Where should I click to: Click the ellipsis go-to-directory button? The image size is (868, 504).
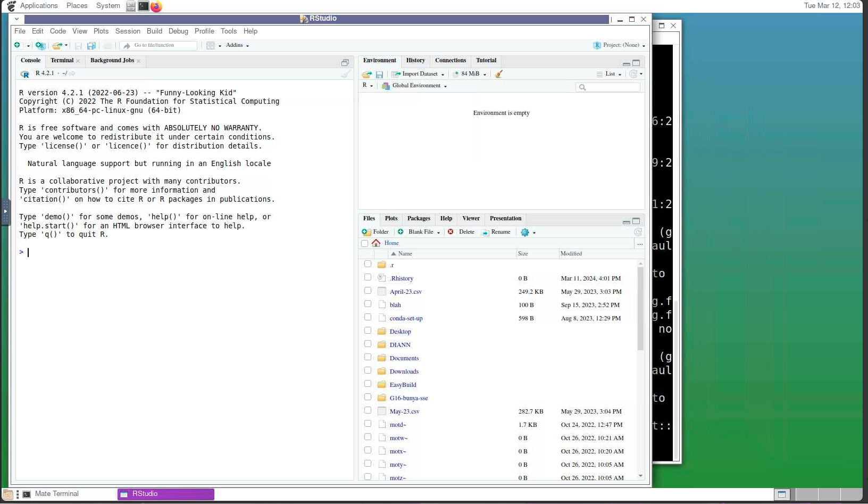(640, 244)
